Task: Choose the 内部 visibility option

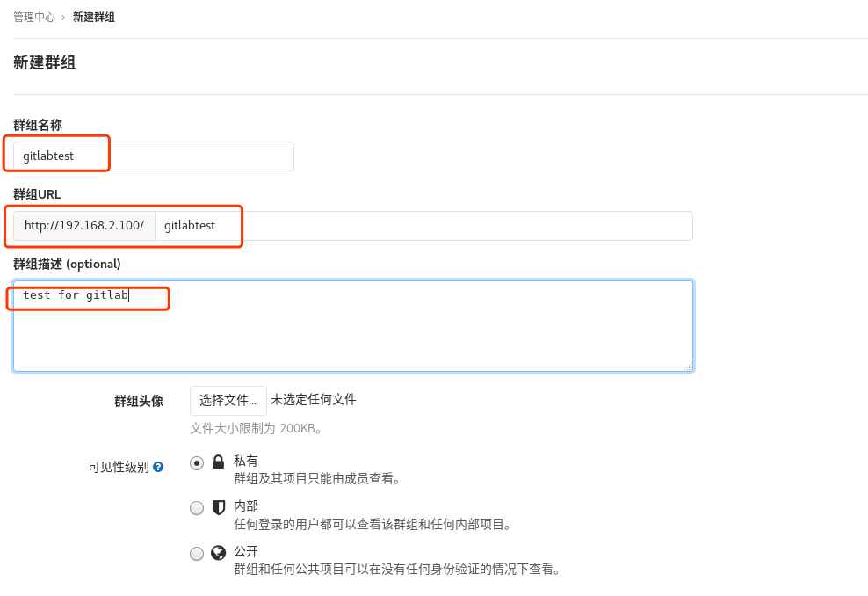Action: point(197,507)
